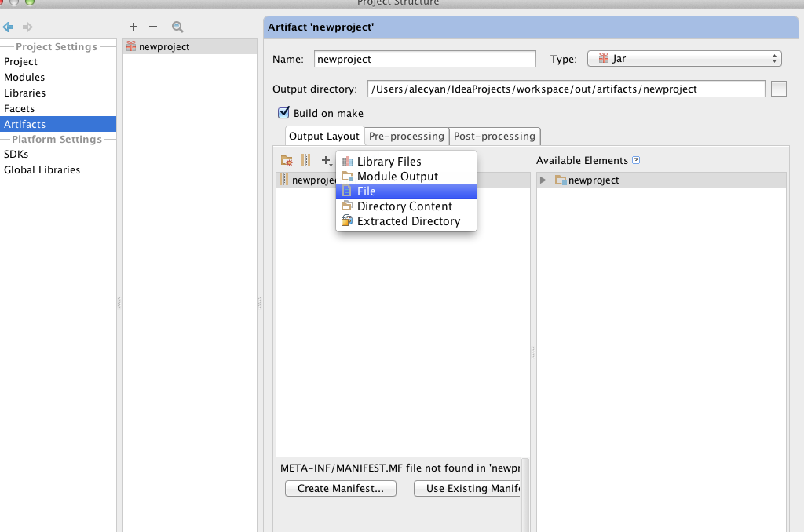
Task: Go back with the left arrow icon
Action: (8, 27)
